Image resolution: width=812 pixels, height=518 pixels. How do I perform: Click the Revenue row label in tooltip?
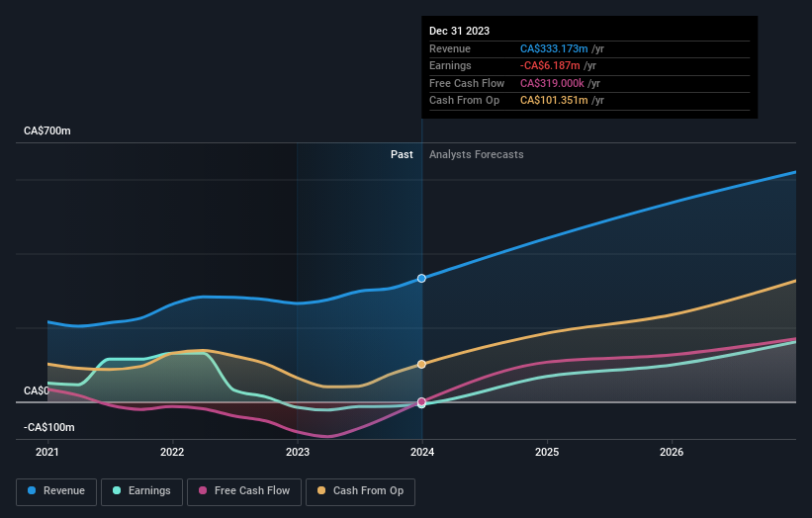(x=450, y=48)
